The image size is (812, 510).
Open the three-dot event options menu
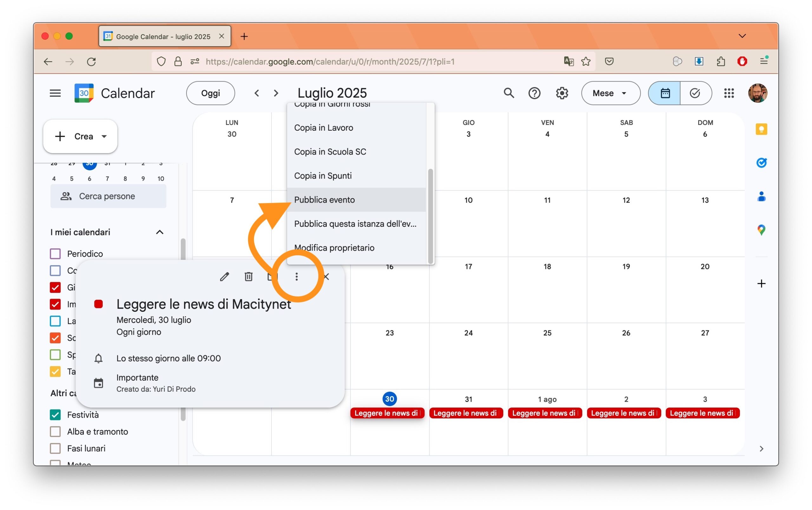tap(296, 277)
